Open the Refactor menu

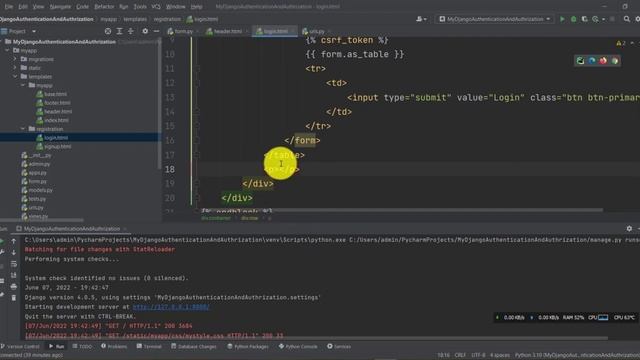[x=104, y=7]
